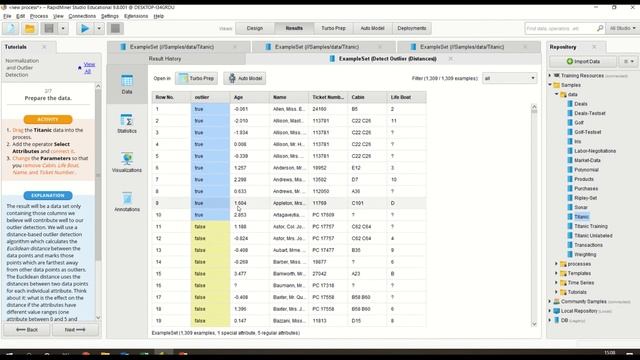The image size is (640, 360).
Task: Select the Weighting dataset in repository
Action: point(585,254)
